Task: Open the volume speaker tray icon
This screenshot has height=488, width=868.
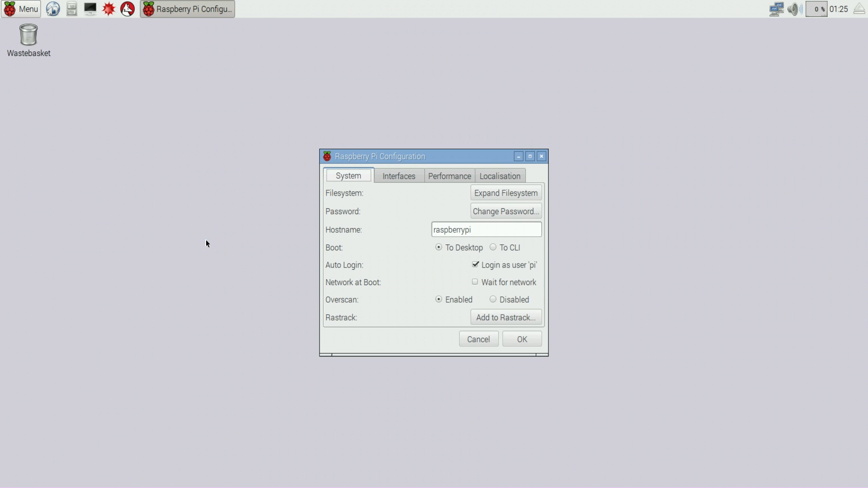Action: (x=794, y=9)
